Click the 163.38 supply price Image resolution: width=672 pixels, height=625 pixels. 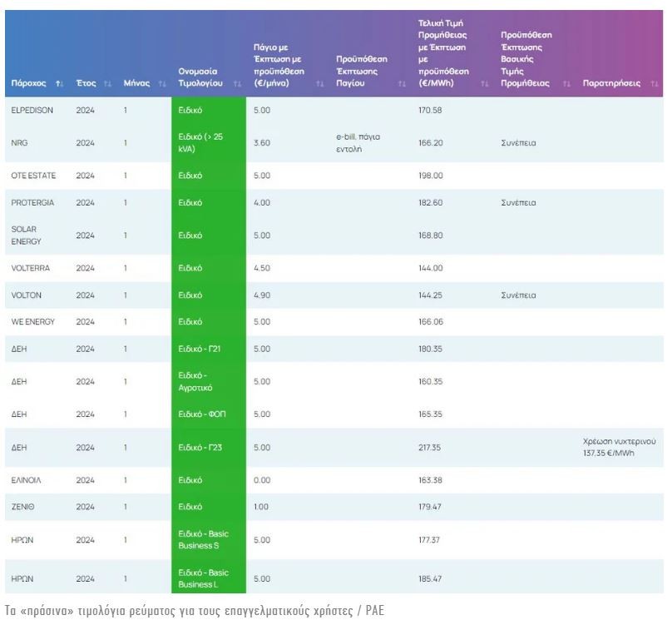coord(430,480)
